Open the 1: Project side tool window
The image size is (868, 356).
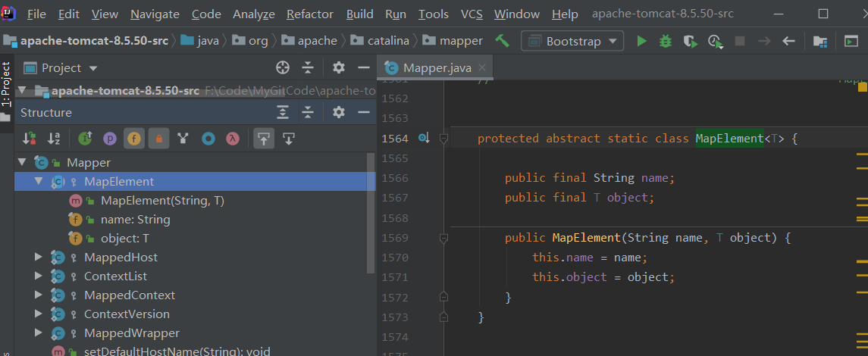pyautogui.click(x=6, y=85)
